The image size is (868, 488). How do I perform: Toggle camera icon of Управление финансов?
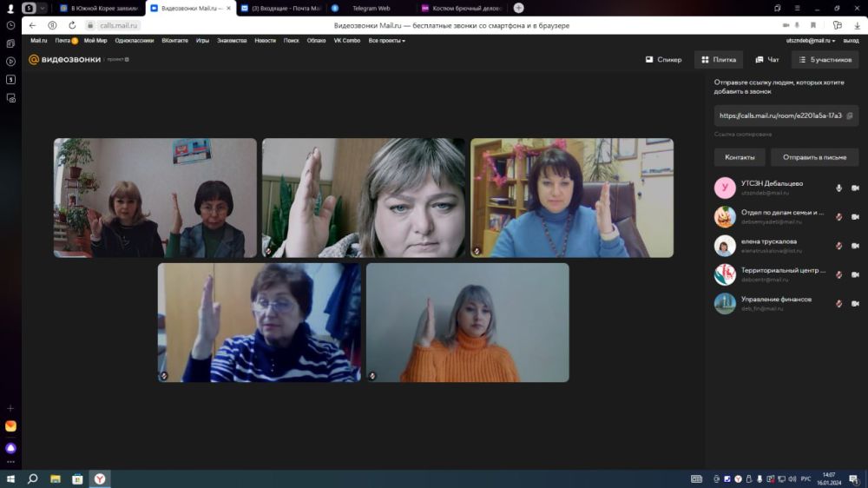click(855, 304)
